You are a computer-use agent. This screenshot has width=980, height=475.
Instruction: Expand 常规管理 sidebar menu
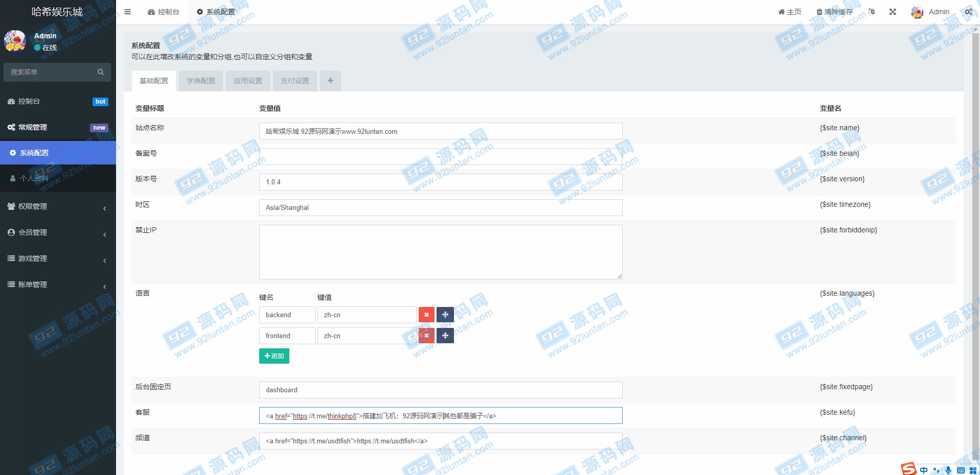(x=58, y=127)
